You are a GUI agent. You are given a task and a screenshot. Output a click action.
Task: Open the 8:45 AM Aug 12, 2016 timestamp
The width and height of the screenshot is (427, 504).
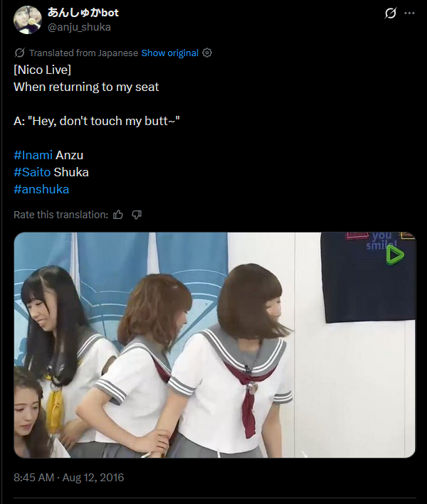(68, 477)
